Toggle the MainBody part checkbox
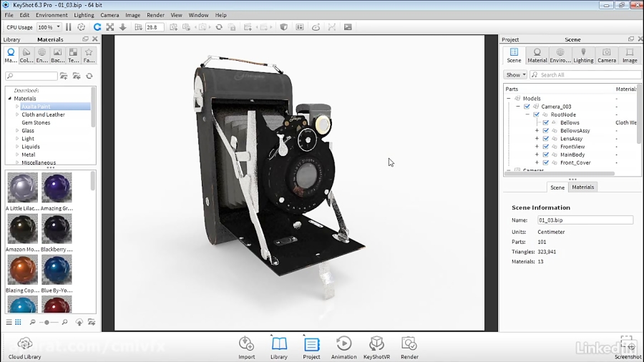This screenshot has height=362, width=644. [546, 155]
